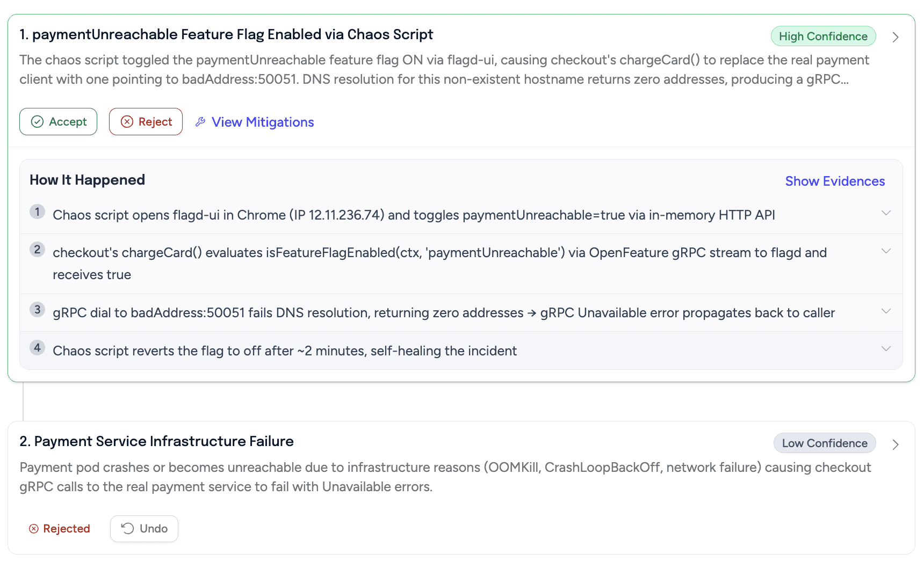Reject the paymentUnreachable hypothesis

tap(146, 122)
